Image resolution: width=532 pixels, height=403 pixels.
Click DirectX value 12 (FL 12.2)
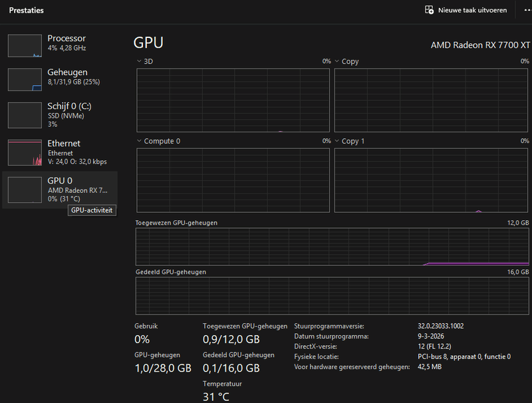tap(434, 346)
